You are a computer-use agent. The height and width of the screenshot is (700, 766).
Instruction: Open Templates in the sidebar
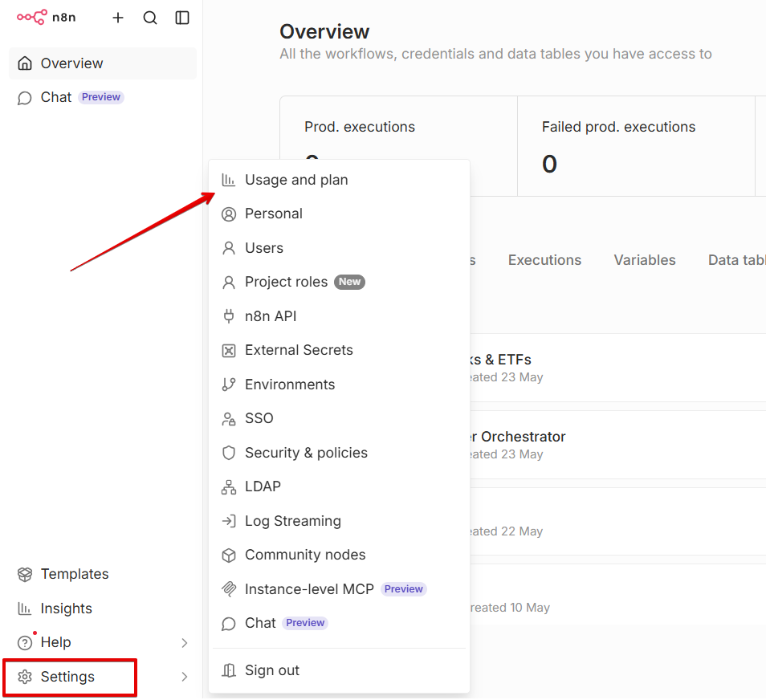tap(103, 575)
